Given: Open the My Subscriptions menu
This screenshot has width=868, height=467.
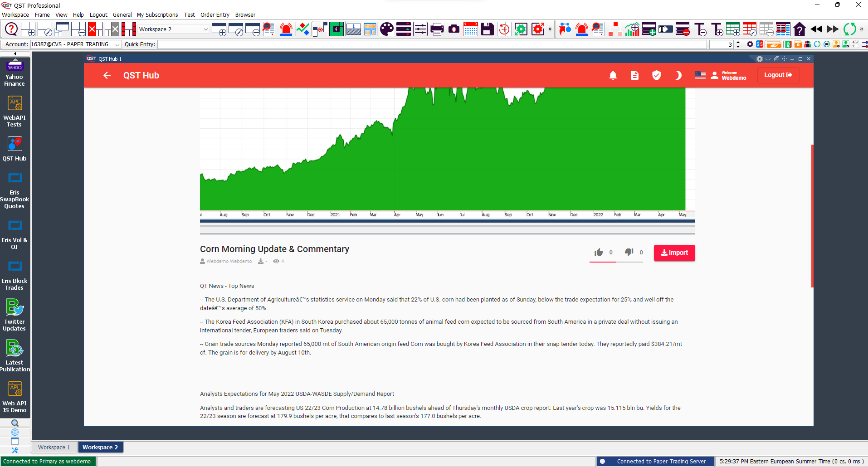Looking at the screenshot, I should [x=157, y=15].
